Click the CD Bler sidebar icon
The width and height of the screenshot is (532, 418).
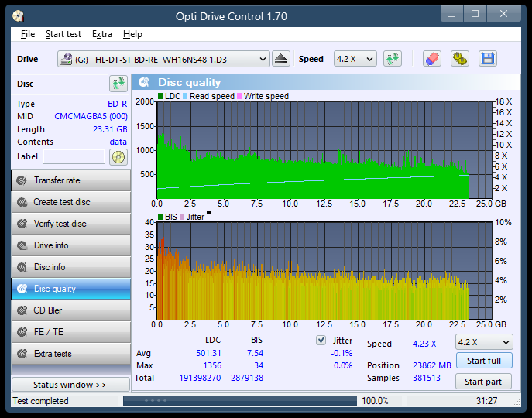coord(22,310)
